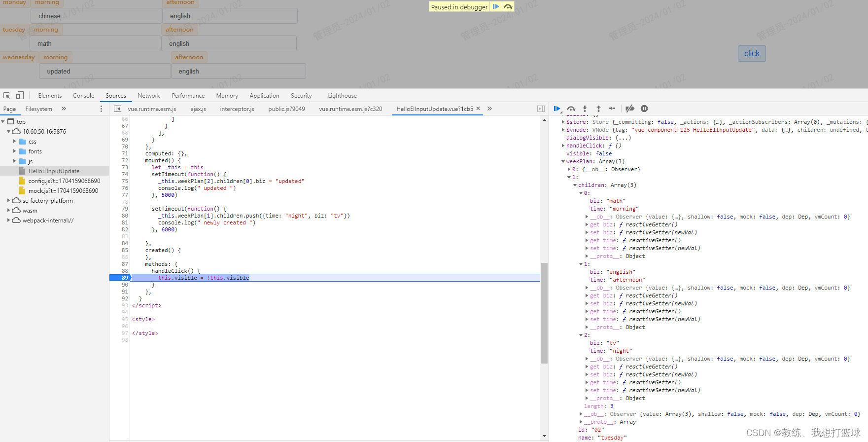Viewport: 868px width, 442px height.
Task: Click the Step icon in debugger
Action: (612, 109)
